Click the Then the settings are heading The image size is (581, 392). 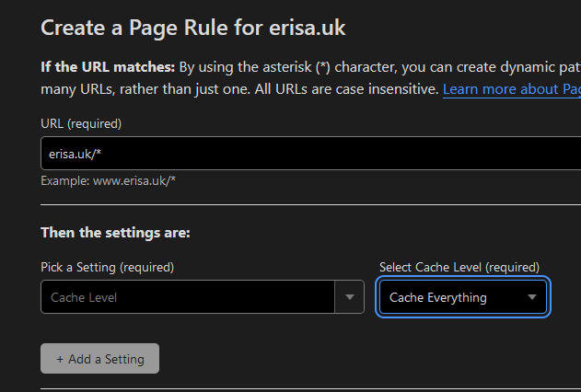coord(115,233)
